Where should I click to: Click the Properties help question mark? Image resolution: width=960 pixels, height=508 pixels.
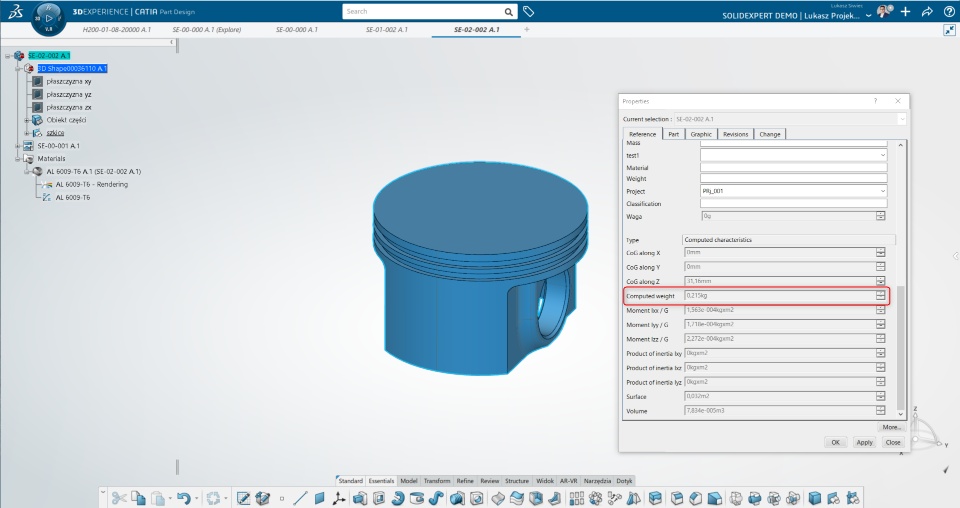click(x=876, y=101)
